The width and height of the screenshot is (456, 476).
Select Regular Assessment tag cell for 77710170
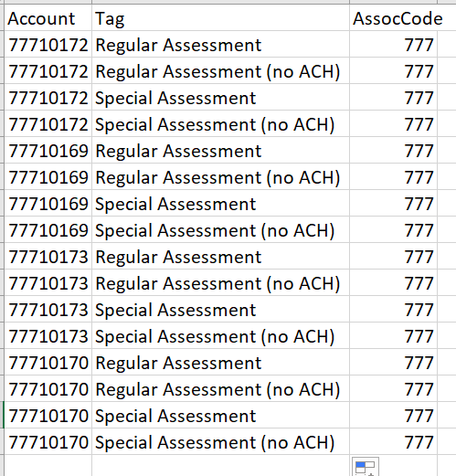click(220, 362)
